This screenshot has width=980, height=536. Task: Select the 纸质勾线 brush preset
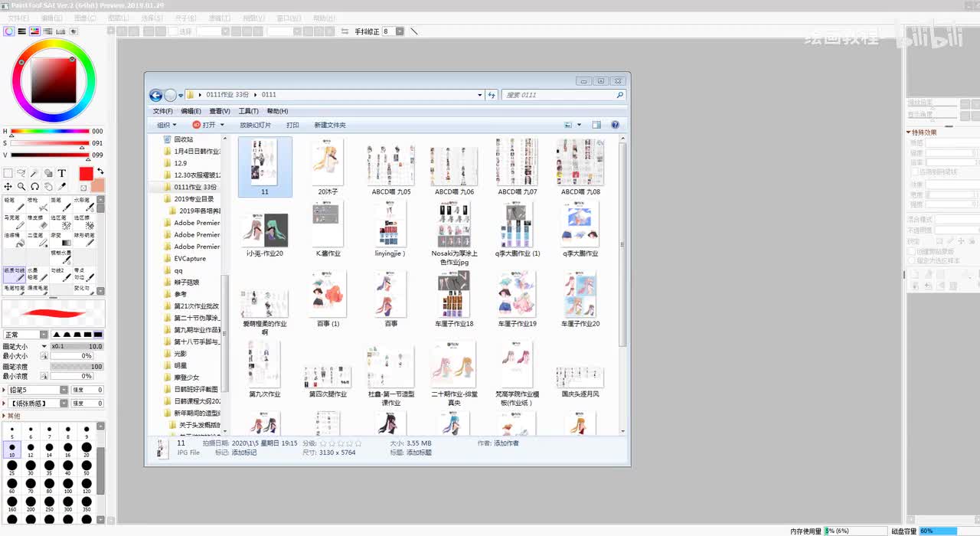[14, 275]
